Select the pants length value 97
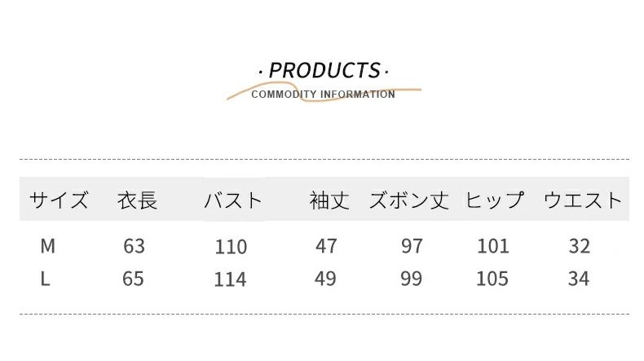Viewport: 644px width, 361px height. click(x=412, y=245)
